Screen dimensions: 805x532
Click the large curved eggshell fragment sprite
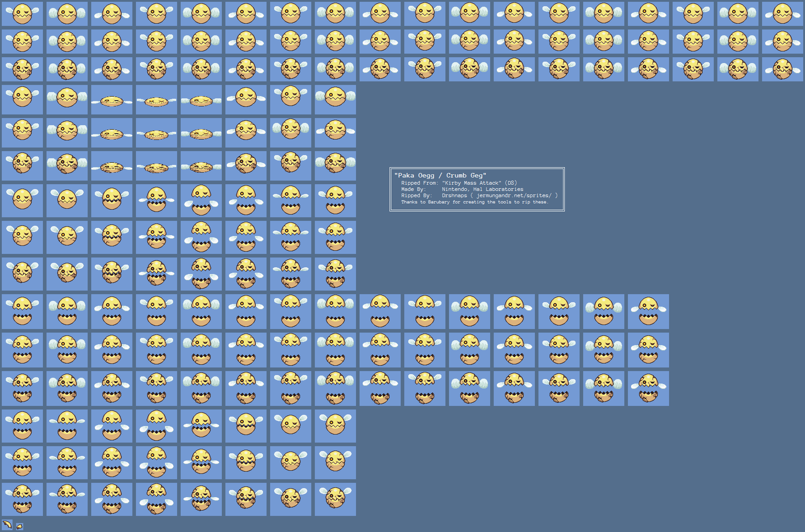click(7, 524)
